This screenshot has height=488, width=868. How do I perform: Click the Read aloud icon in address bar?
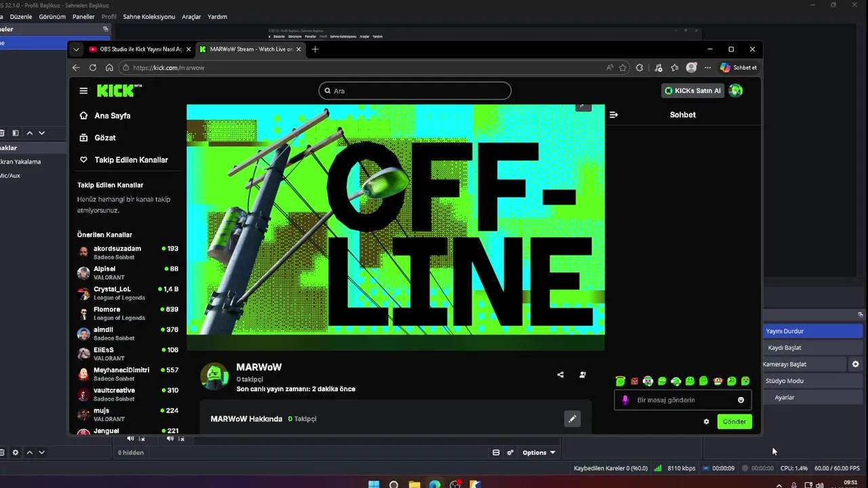[x=610, y=68]
